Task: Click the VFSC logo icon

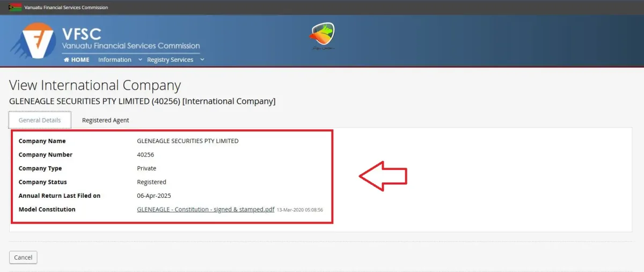Action: point(33,41)
